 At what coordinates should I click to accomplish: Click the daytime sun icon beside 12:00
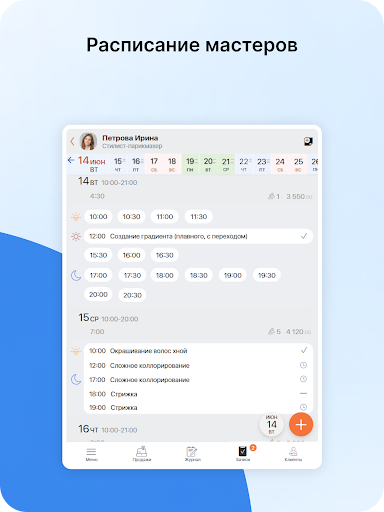click(x=76, y=236)
